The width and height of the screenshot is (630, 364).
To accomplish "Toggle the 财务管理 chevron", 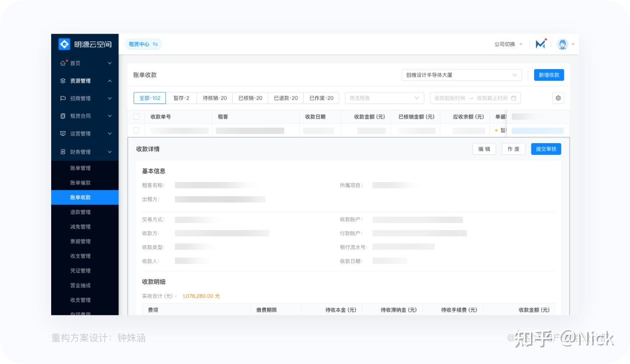I will click(x=110, y=152).
